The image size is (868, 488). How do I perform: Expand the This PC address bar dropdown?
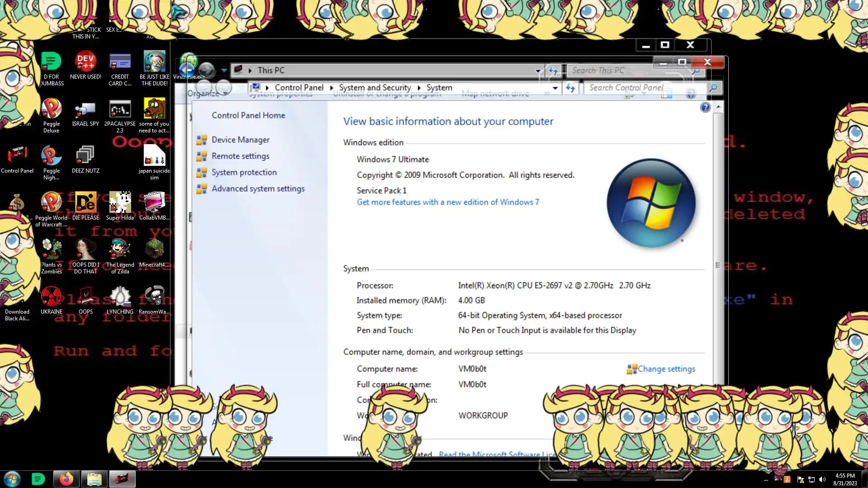point(538,70)
